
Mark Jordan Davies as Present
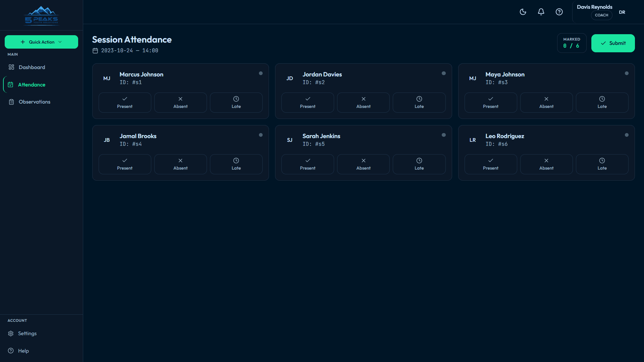pos(308,103)
